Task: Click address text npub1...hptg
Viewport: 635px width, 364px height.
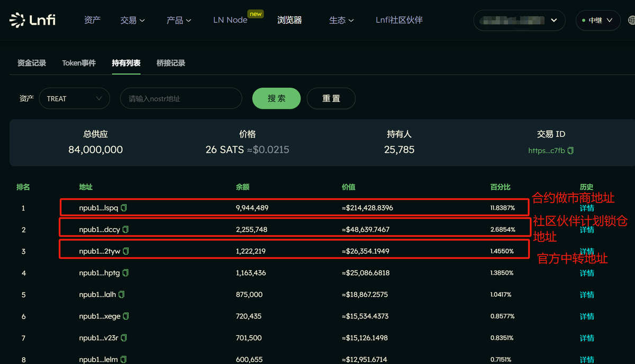Action: pos(99,273)
